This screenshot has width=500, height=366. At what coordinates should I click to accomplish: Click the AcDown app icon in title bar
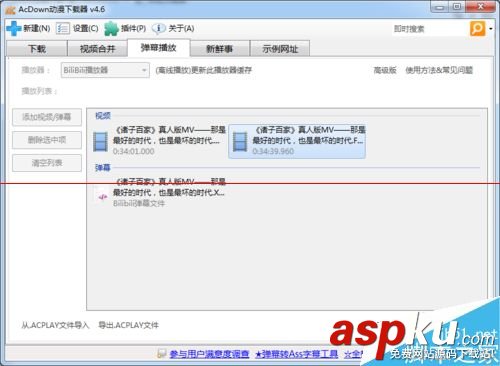(x=10, y=10)
